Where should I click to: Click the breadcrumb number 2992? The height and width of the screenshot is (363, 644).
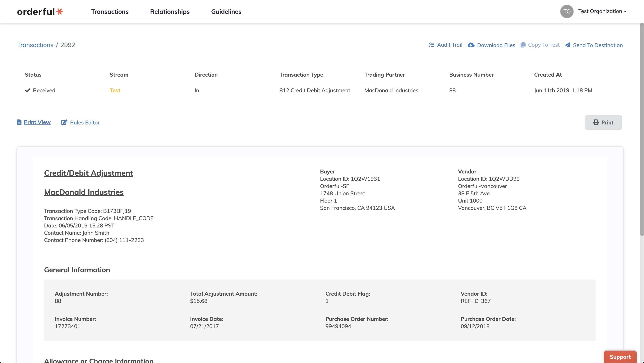pos(68,45)
